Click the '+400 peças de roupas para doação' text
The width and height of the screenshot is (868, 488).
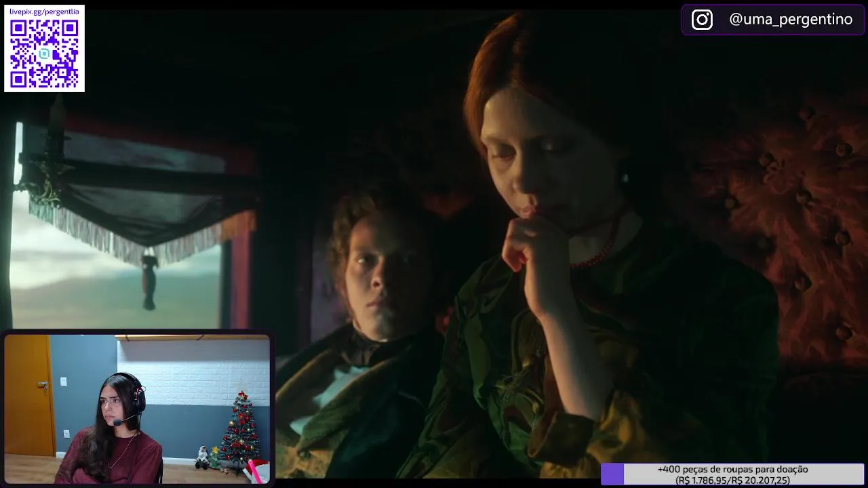(732, 469)
